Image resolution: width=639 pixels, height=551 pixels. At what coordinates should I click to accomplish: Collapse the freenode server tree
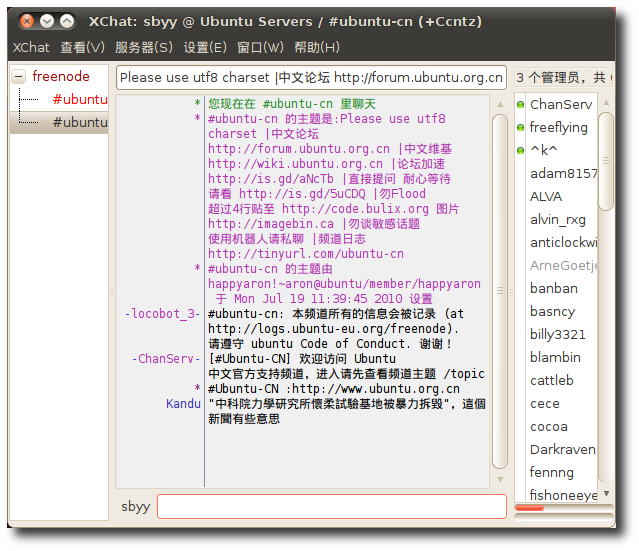click(x=18, y=76)
